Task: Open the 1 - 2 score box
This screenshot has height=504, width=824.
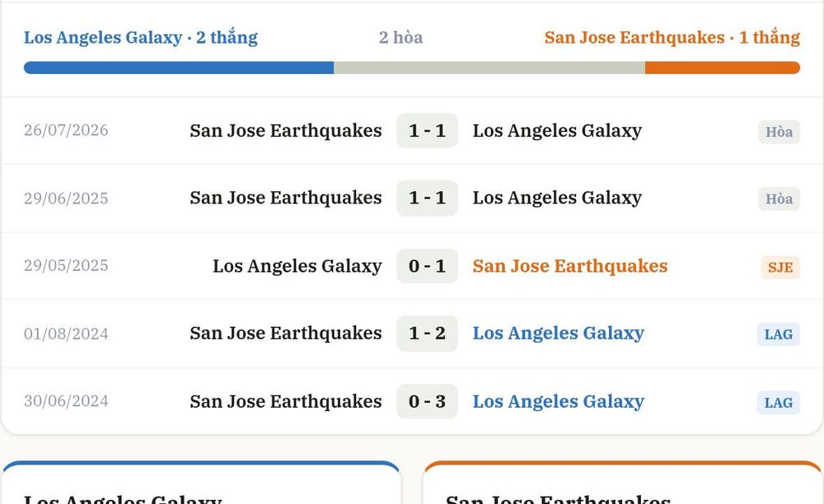Action: (427, 334)
